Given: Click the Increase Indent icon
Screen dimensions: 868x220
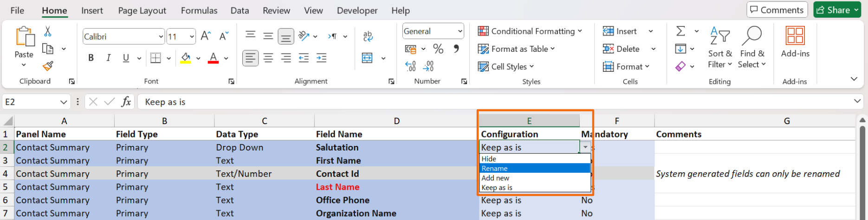Looking at the screenshot, I should click(x=321, y=58).
